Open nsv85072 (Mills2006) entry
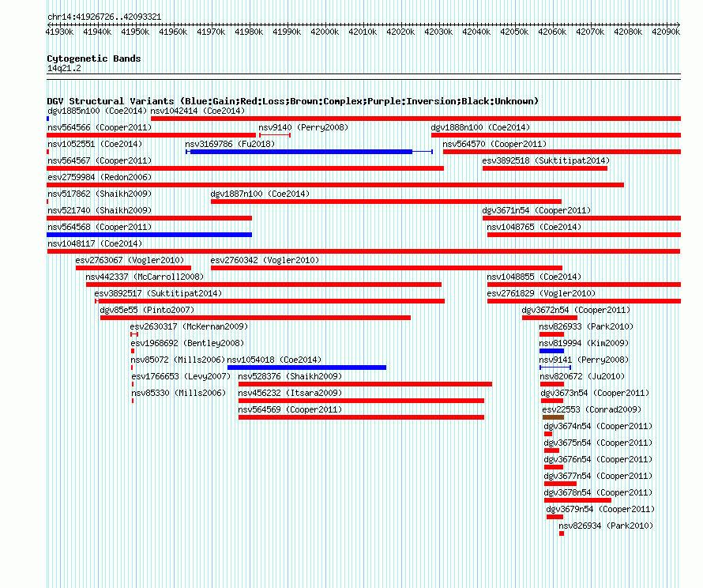703x588 pixels. click(x=178, y=360)
